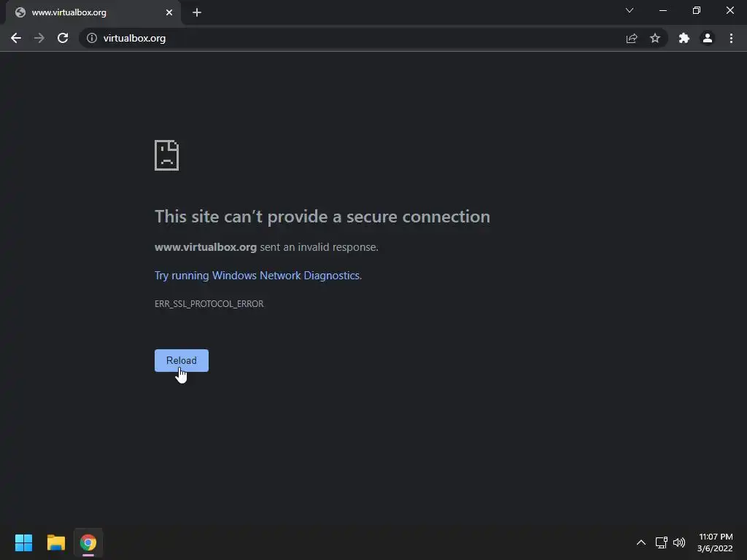The width and height of the screenshot is (747, 560).
Task: View site information icon beside virtualbox.org
Action: click(92, 38)
